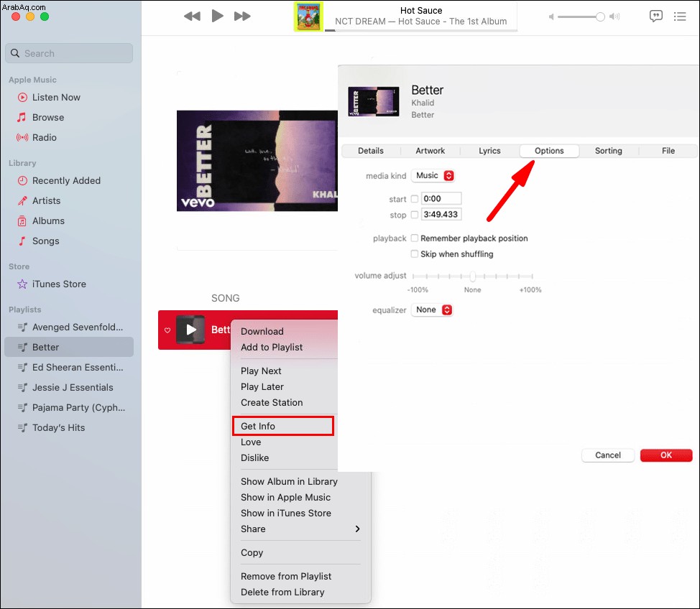Click the play button in top toolbar
This screenshot has width=700, height=609.
218,16
